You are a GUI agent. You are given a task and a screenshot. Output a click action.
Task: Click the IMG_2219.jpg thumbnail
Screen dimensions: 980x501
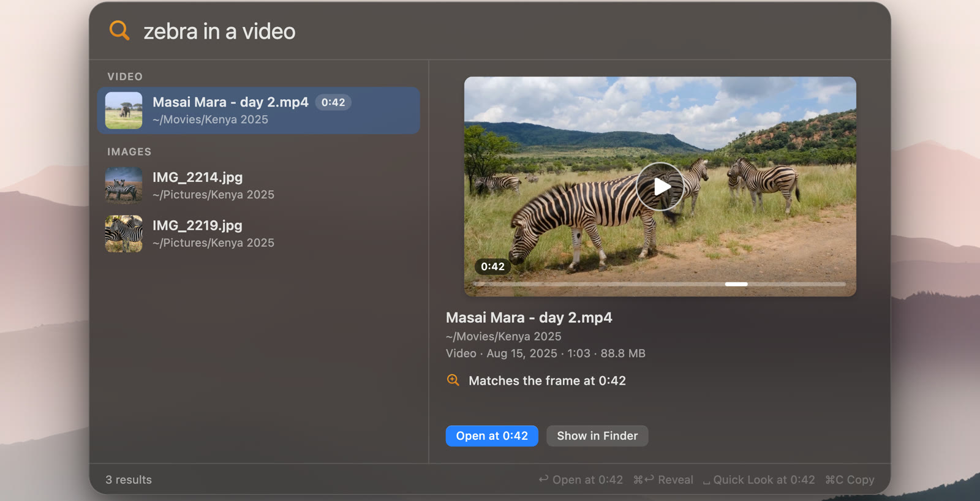pyautogui.click(x=124, y=233)
